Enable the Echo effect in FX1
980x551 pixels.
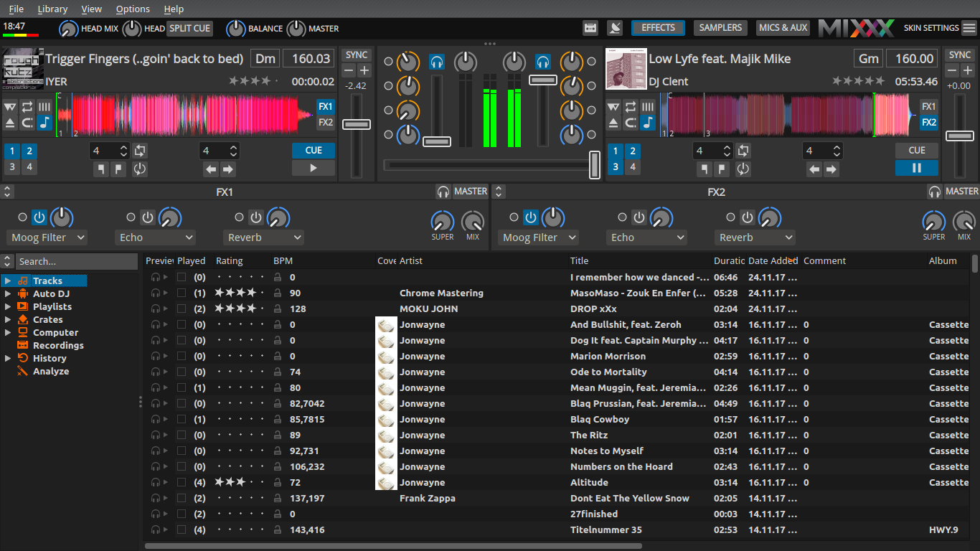pos(148,217)
